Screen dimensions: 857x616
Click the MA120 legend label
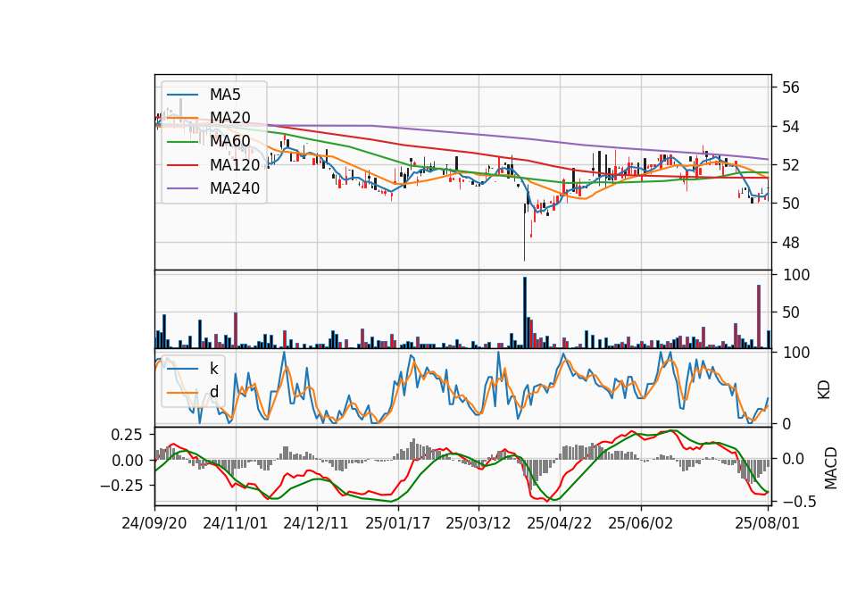[235, 164]
